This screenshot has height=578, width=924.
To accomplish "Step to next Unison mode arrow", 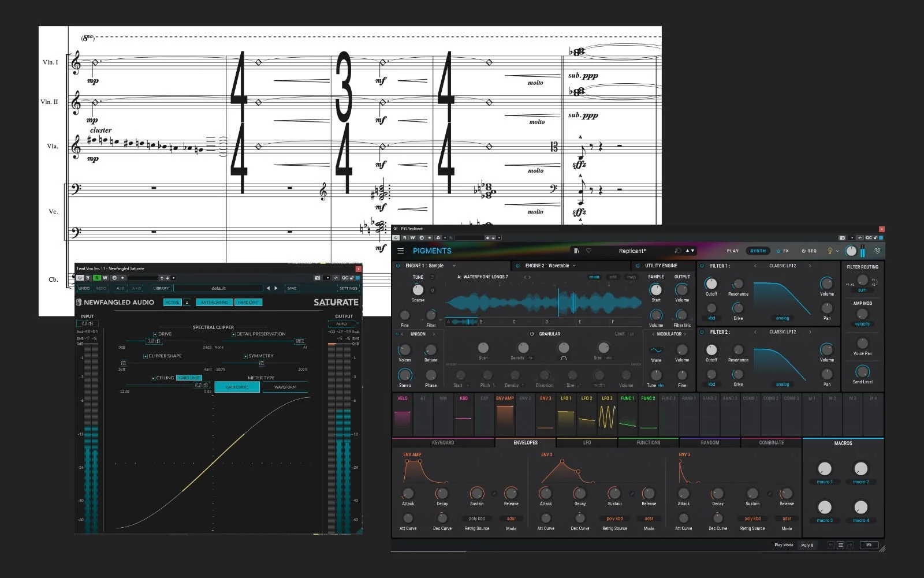I will pyautogui.click(x=434, y=334).
